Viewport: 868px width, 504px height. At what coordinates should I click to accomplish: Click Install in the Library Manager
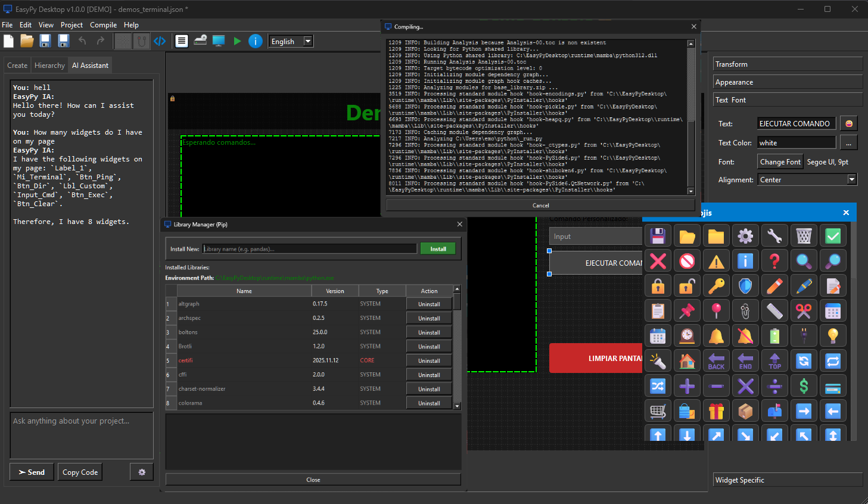[x=438, y=248]
